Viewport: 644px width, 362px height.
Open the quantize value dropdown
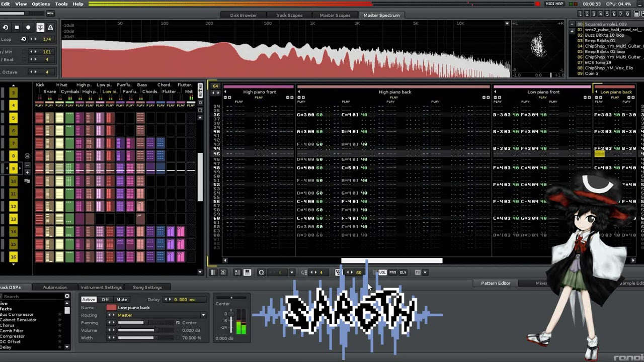(291, 273)
